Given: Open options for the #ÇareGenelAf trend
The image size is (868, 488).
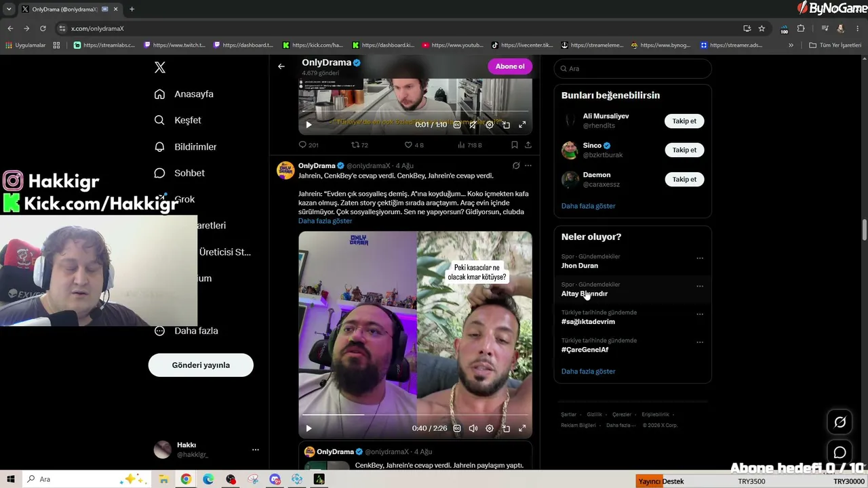Looking at the screenshot, I should (700, 342).
